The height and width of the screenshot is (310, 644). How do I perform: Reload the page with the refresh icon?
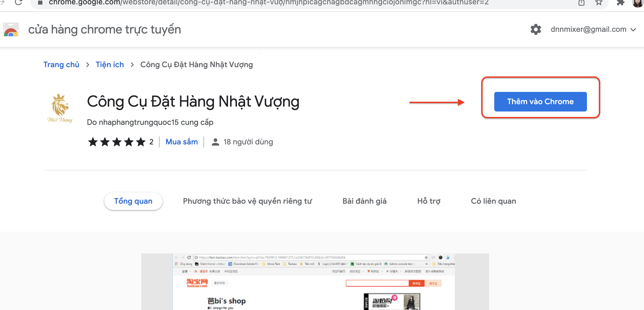18,2
